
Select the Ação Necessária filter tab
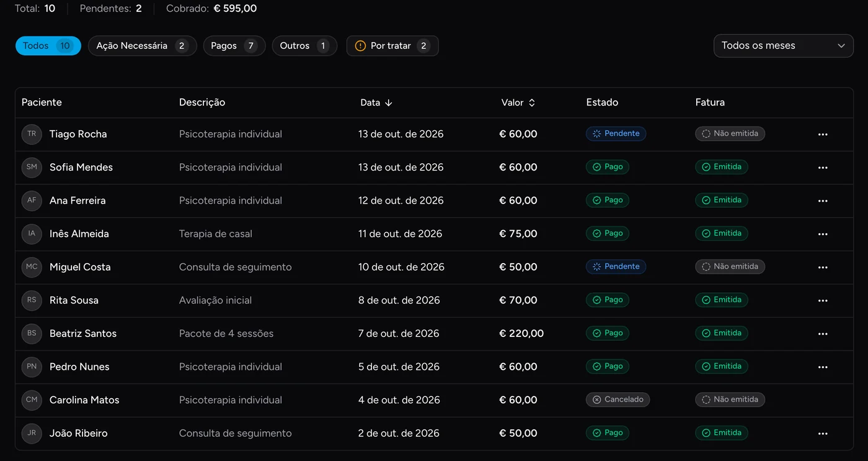point(143,46)
